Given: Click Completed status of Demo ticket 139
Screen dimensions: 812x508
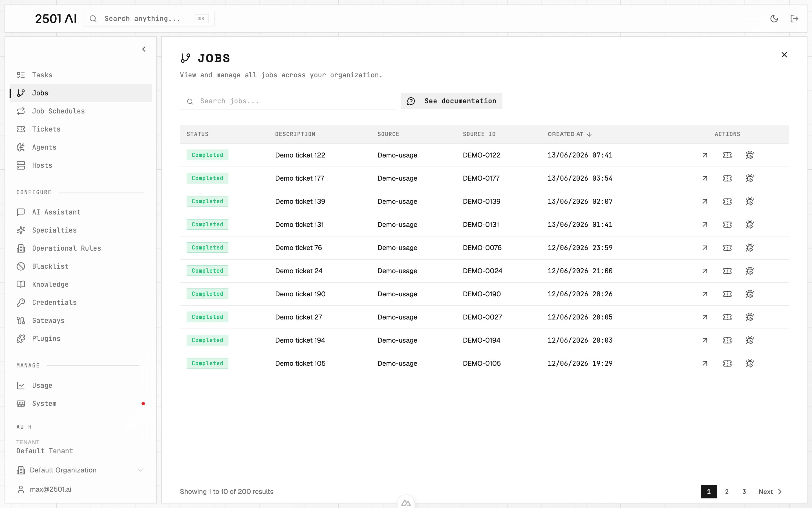Looking at the screenshot, I should (x=207, y=201).
